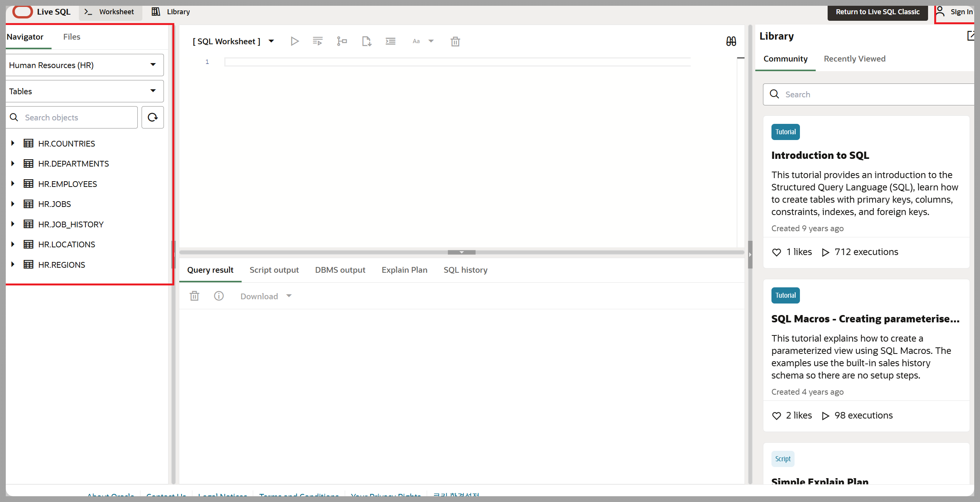The width and height of the screenshot is (980, 502).
Task: Show the Explain Plan results tab
Action: point(404,270)
